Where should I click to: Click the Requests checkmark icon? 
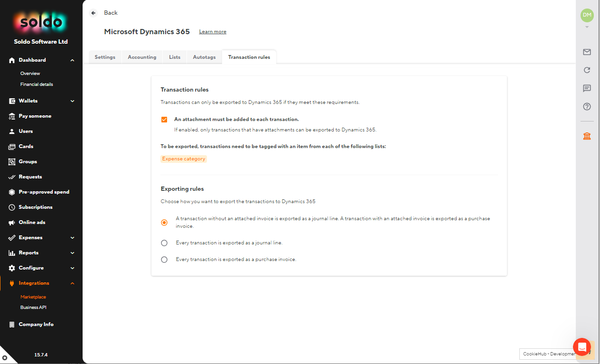tap(12, 177)
